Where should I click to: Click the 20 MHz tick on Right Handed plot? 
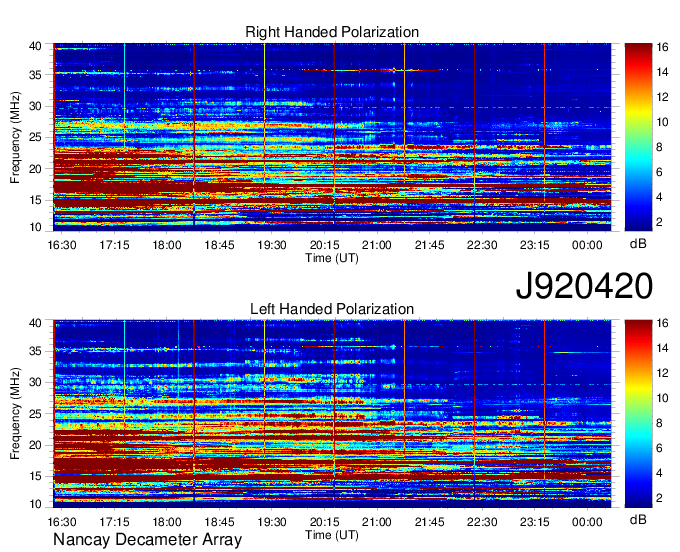point(35,169)
